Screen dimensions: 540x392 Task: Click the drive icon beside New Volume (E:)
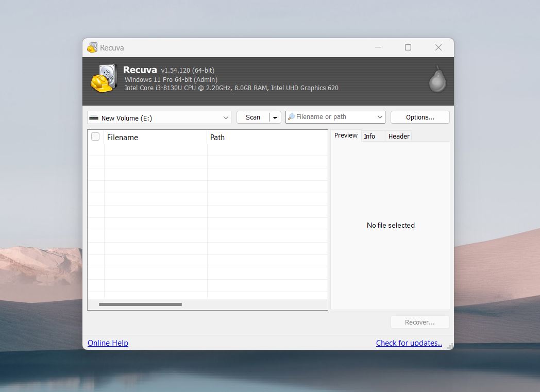94,118
